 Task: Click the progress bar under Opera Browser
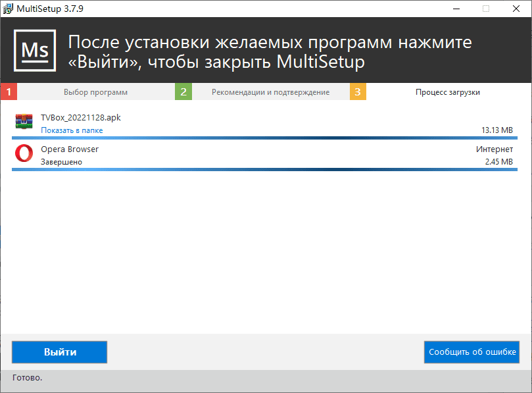point(263,169)
